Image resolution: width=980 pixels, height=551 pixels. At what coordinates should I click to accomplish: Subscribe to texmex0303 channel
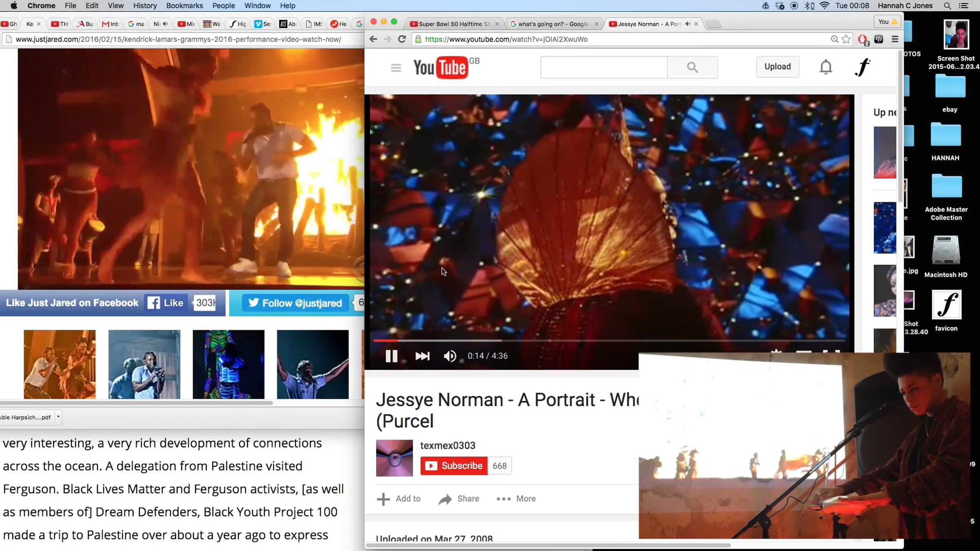coord(454,466)
